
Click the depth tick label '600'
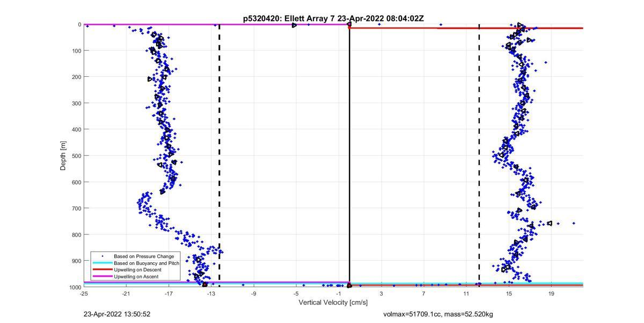pos(76,182)
